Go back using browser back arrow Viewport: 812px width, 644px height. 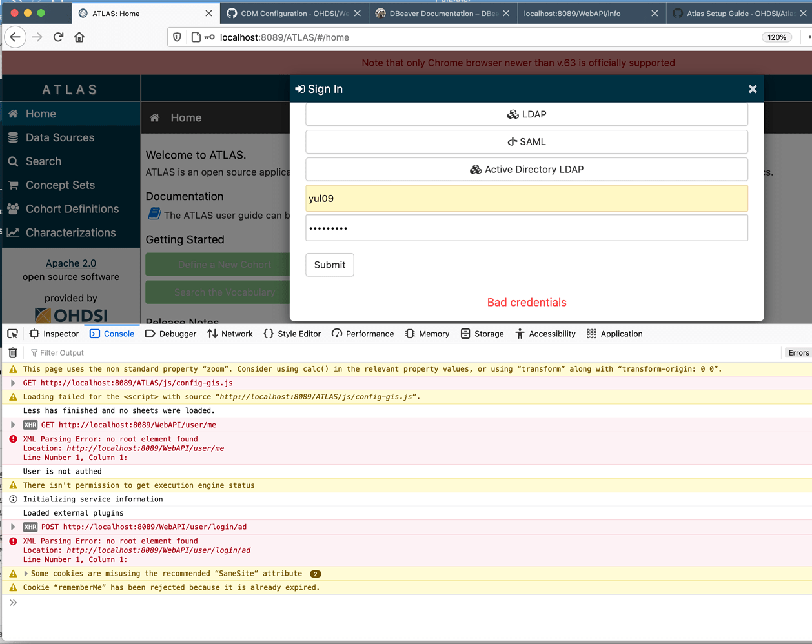pyautogui.click(x=15, y=37)
